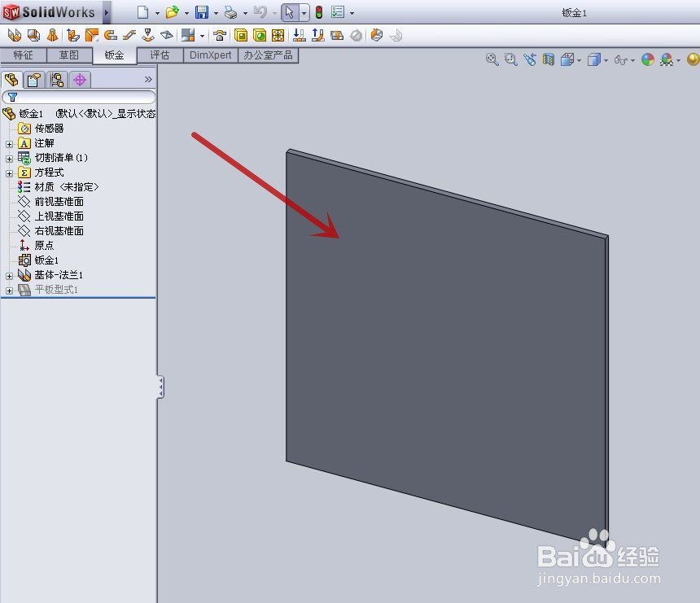Click the Forming Tool icon
Image resolution: width=700 pixels, height=603 pixels.
click(219, 35)
